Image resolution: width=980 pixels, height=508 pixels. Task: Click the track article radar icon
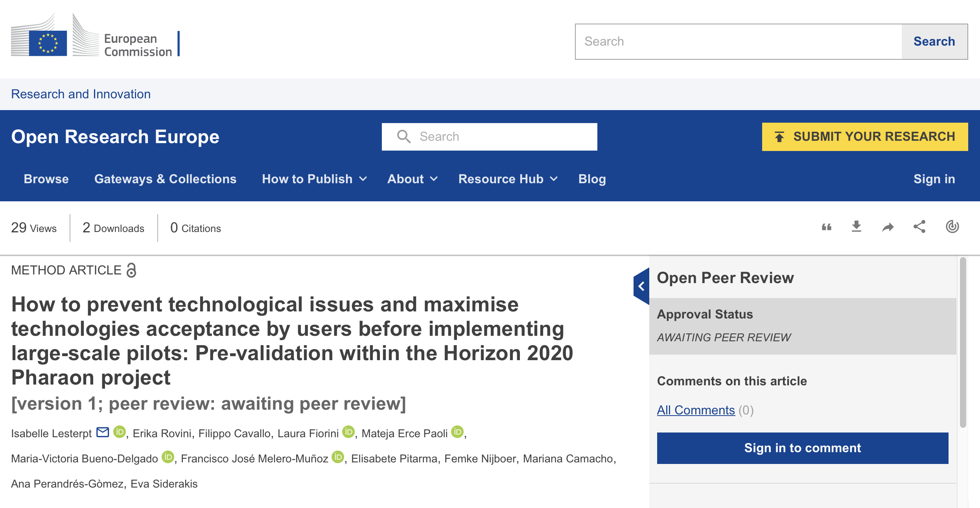click(952, 226)
